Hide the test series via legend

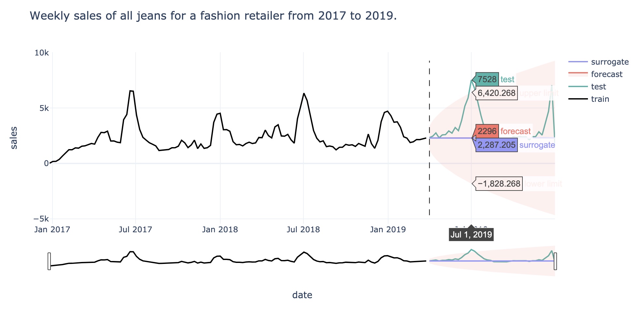click(x=587, y=87)
